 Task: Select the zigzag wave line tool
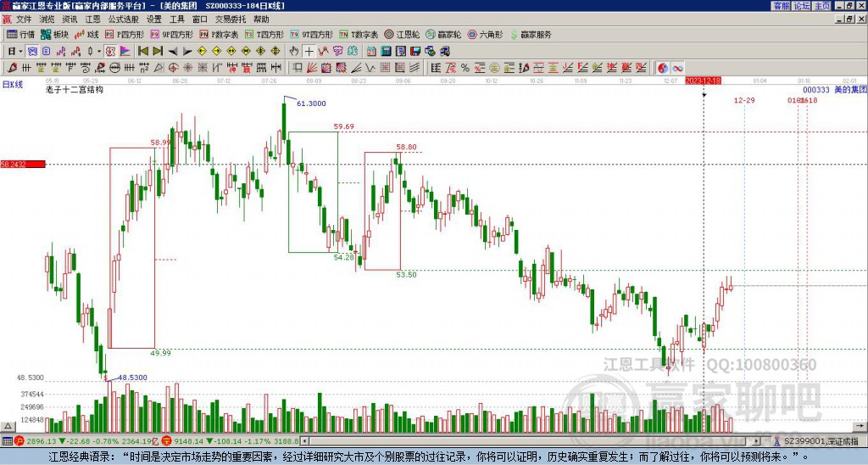[x=370, y=68]
